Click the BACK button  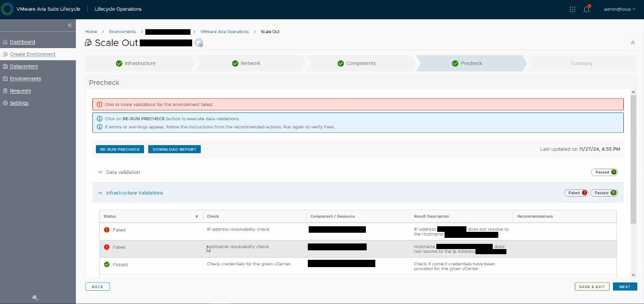(x=98, y=287)
